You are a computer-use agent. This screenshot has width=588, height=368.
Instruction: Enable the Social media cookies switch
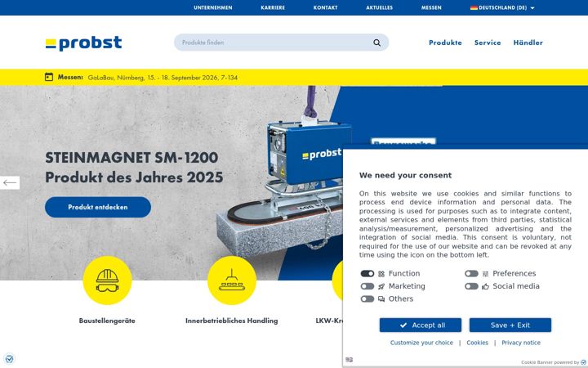471,286
